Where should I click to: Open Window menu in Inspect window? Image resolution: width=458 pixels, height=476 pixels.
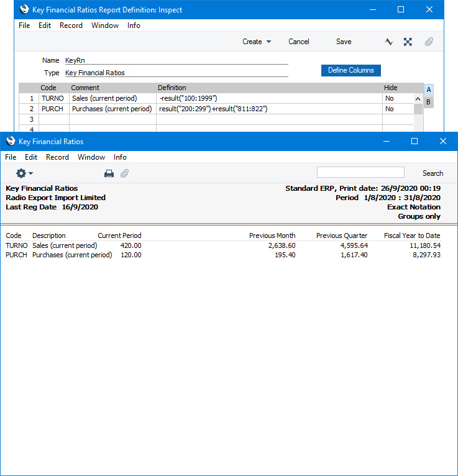click(105, 25)
